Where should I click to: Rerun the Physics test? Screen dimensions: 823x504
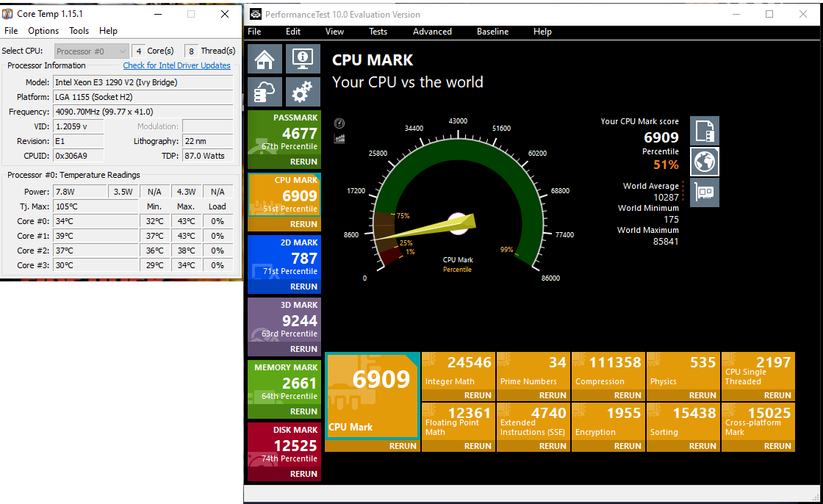point(702,395)
